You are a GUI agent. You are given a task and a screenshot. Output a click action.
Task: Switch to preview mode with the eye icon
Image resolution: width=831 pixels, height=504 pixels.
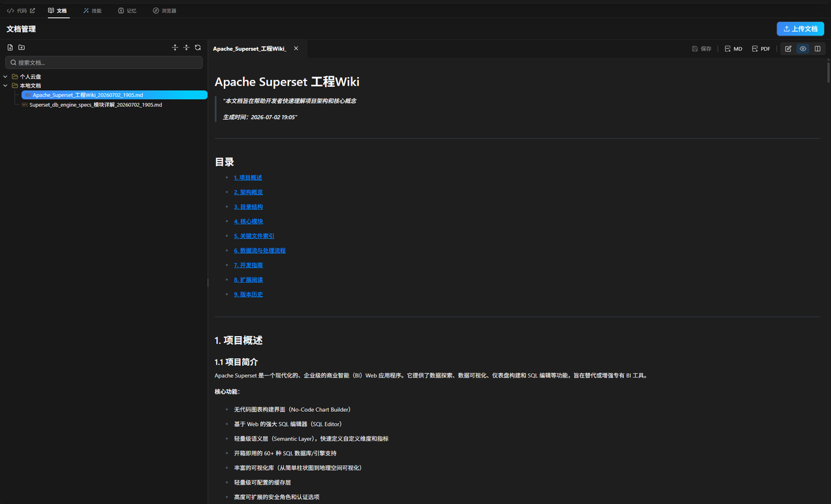(x=803, y=49)
